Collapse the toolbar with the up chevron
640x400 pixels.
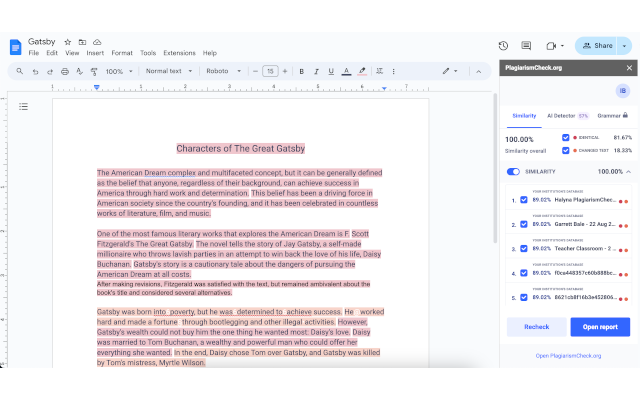tap(479, 71)
